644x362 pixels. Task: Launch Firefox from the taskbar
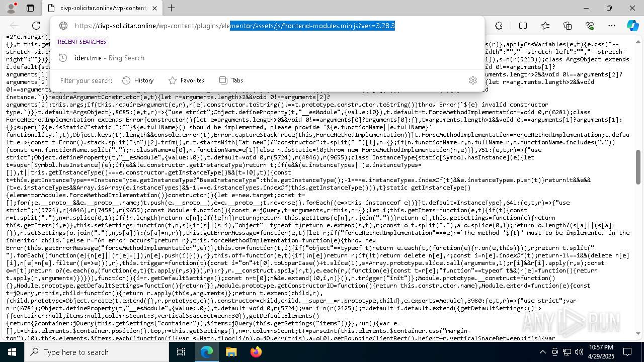coord(256,352)
